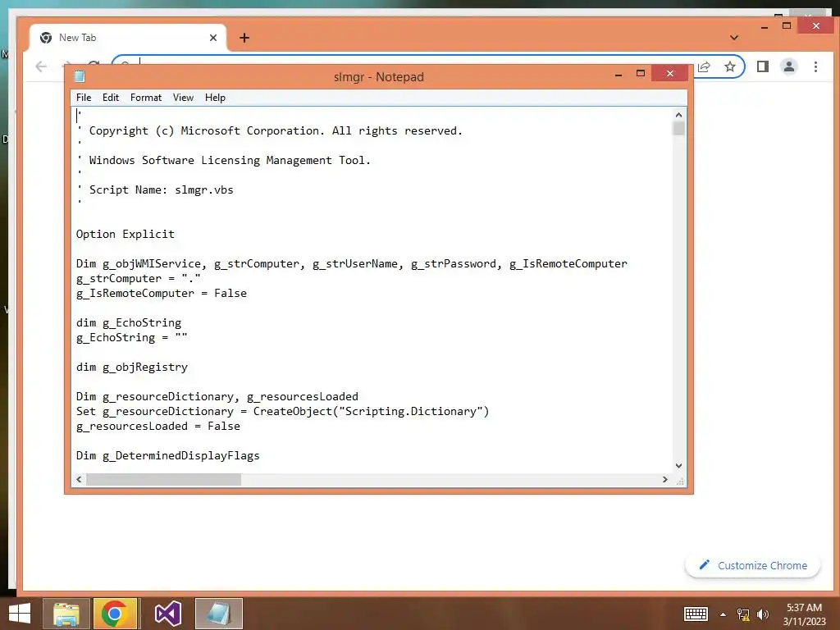Switch to Notepad in taskbar
The height and width of the screenshot is (630, 840).
click(218, 614)
